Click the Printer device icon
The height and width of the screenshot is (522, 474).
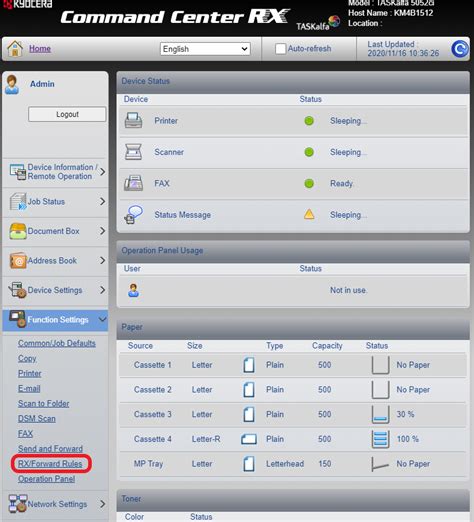pos(133,121)
